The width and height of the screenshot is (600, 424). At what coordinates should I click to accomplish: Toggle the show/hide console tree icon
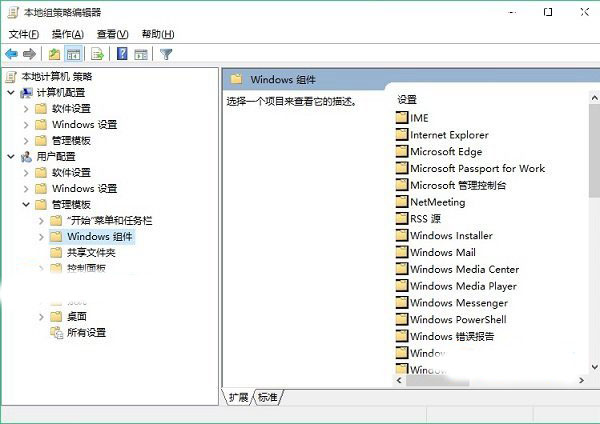[x=73, y=54]
